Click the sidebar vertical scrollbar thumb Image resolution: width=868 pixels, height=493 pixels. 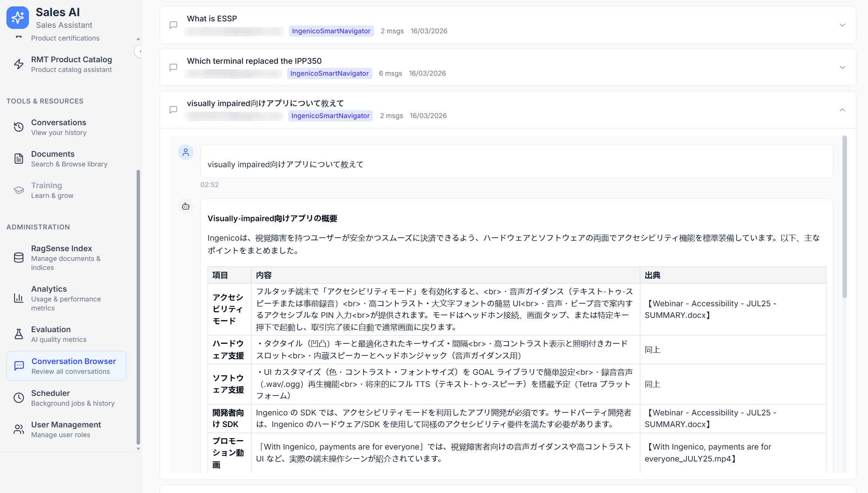138,307
